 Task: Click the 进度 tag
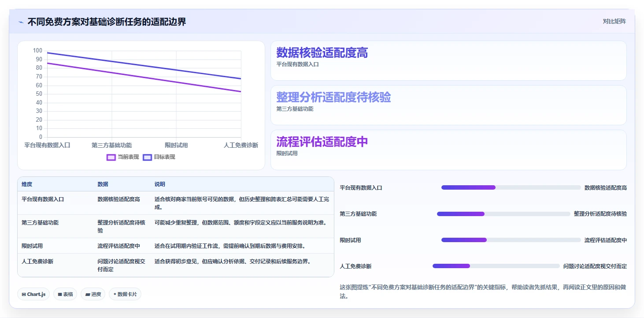click(x=93, y=294)
